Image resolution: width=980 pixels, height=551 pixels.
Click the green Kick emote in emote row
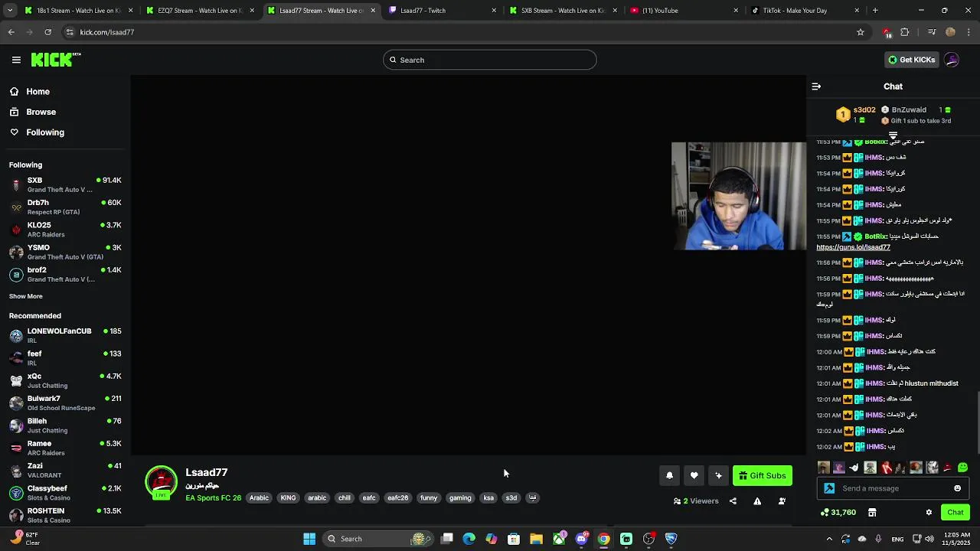tap(962, 468)
